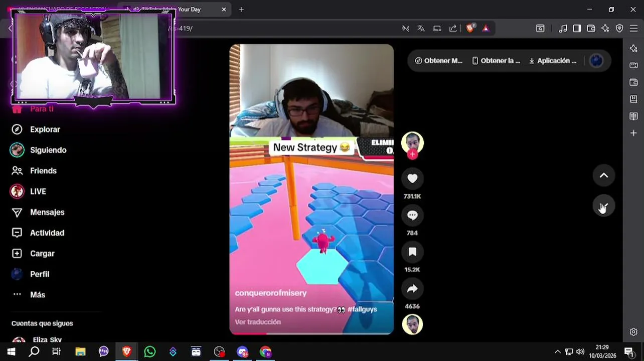Open the media music note control
The image size is (644, 361).
coord(563,29)
